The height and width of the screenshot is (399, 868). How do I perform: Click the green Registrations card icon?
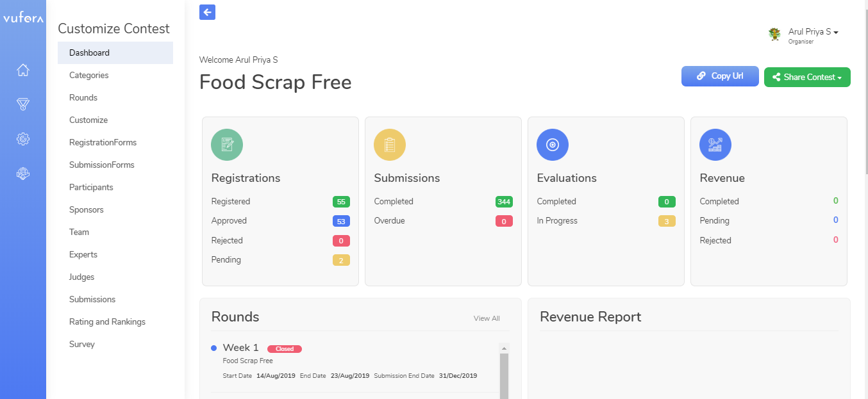pyautogui.click(x=227, y=145)
